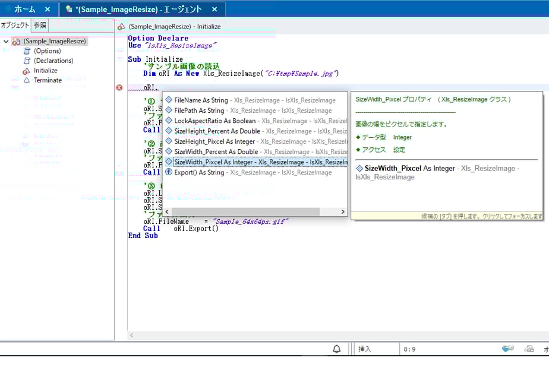Viewport: 549px width, 392px height.
Task: Click the データ型 Integer line in tooltip
Action: pos(384,137)
